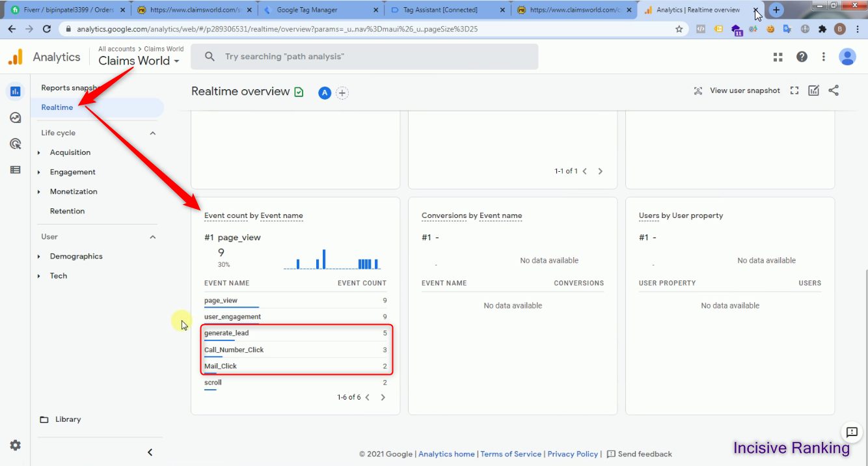Open the Explore icon in left rail

pyautogui.click(x=16, y=118)
